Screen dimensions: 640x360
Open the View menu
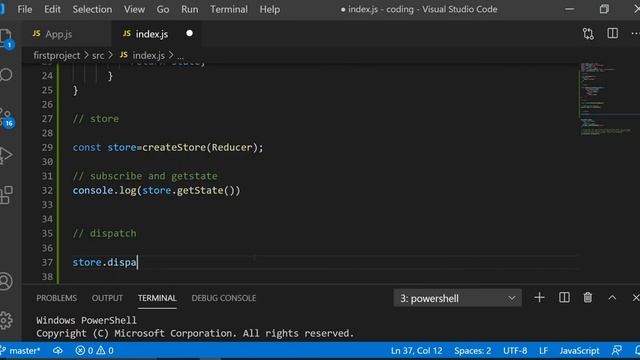tap(134, 9)
